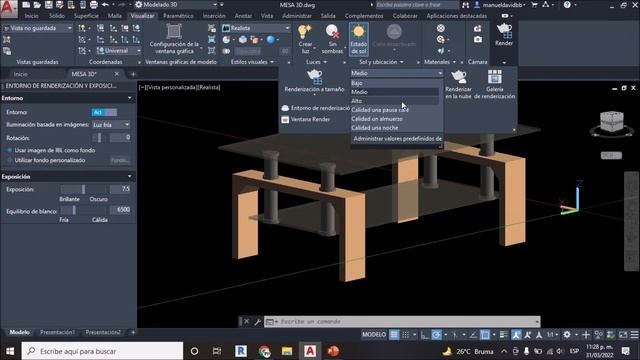Viewport: 640px width, 360px height.
Task: Open the Sólido ribbon tab
Action: tap(57, 16)
